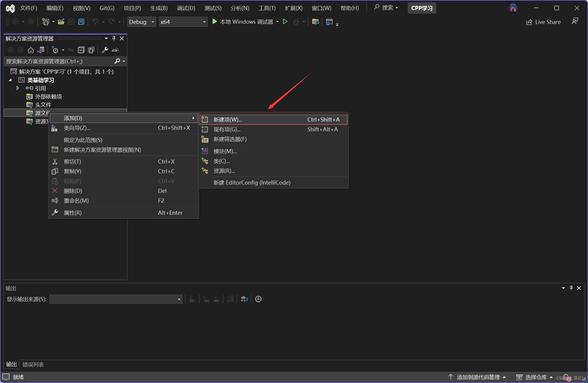Click the Home icon in Solution Explorer
Screen dimensions: 588x383
(x=30, y=50)
